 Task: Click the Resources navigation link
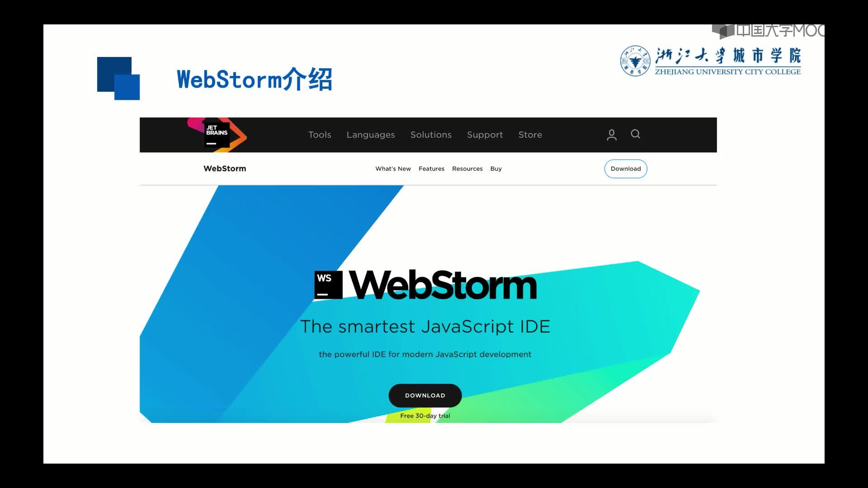click(467, 169)
